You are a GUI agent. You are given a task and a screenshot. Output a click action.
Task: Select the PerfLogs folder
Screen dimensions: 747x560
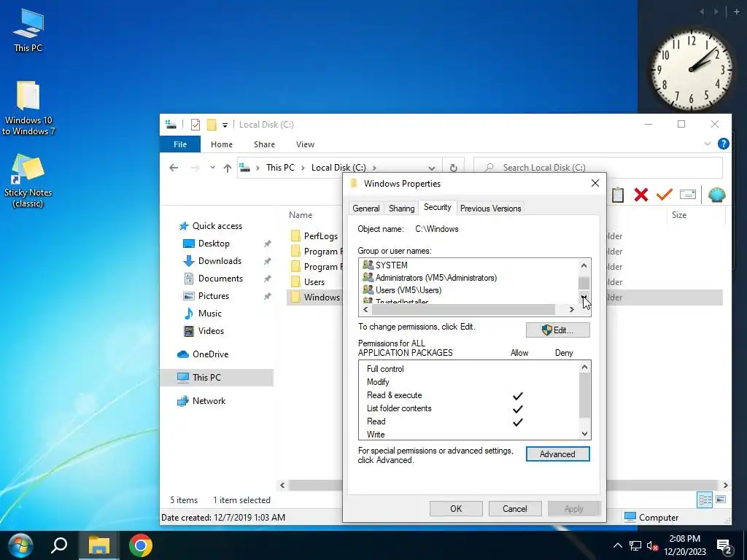point(314,236)
